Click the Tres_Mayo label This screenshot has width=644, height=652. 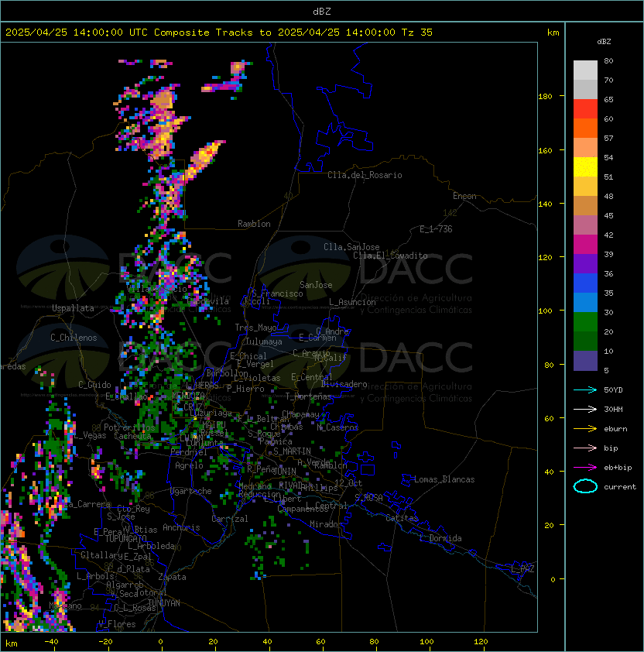coord(255,328)
